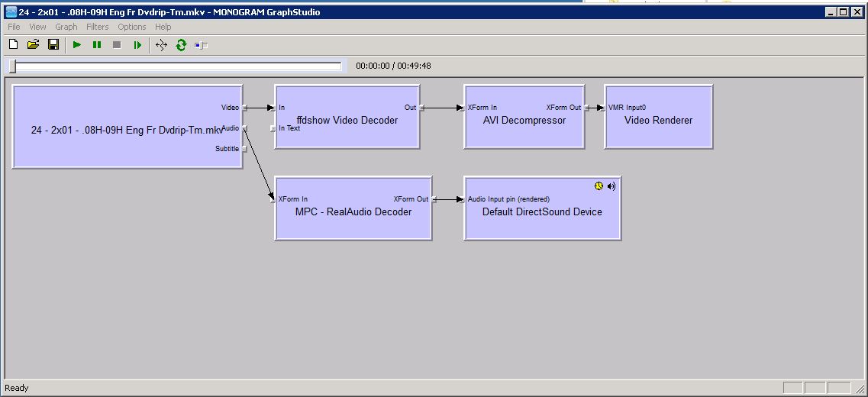Click the Audio Input pin (rendered)
This screenshot has height=397, width=868.
462,199
